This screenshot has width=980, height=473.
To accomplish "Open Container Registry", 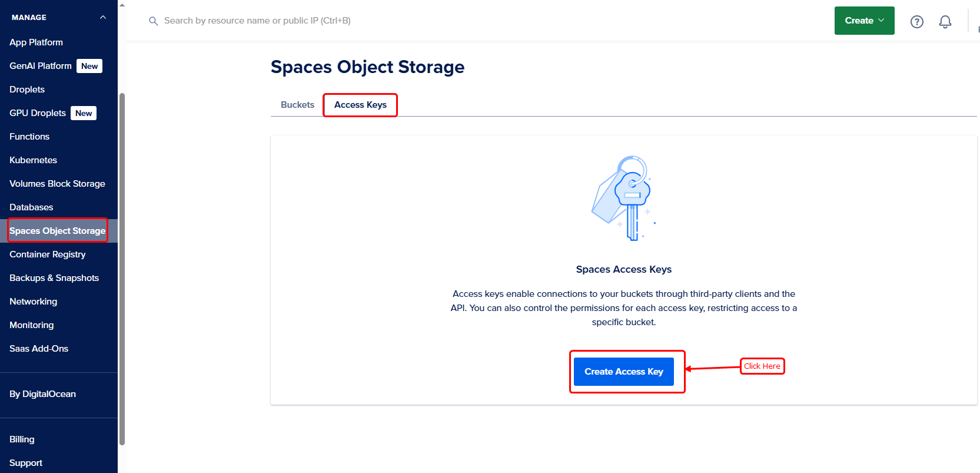I will [47, 254].
